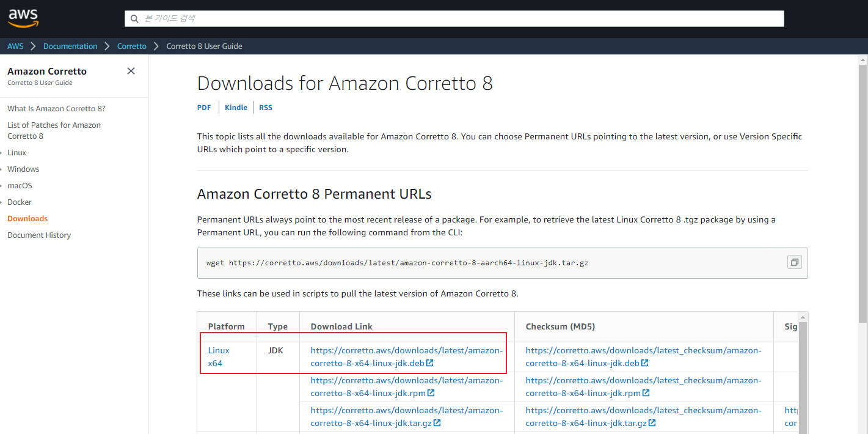Open the AWS breadcrumb link
Image resolution: width=868 pixels, height=434 pixels.
tap(15, 46)
